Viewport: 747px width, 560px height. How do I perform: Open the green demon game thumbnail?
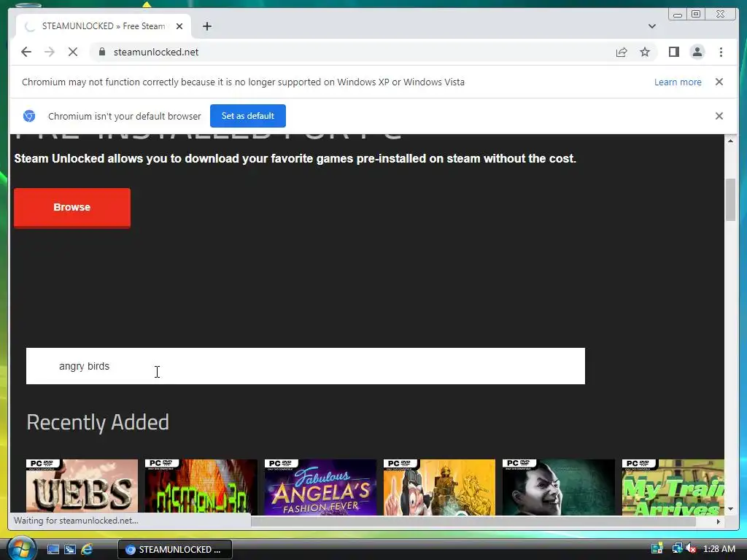[201, 487]
